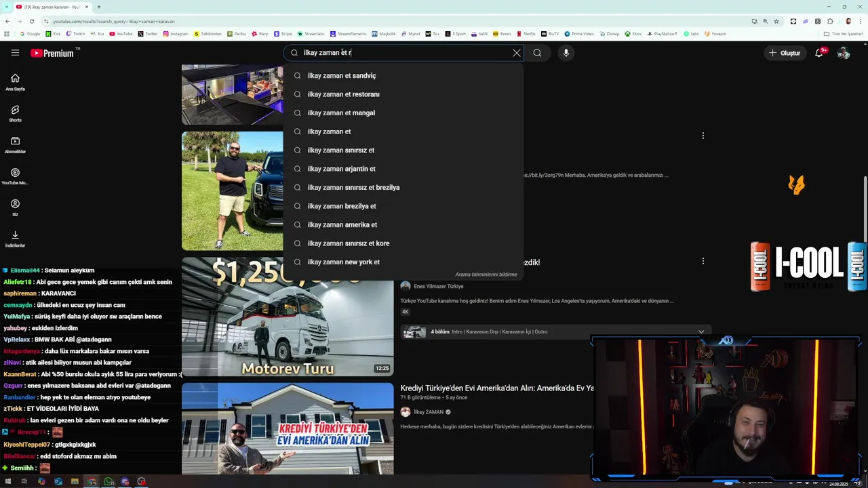
Task: Click the browser address bar URL
Action: tap(113, 22)
